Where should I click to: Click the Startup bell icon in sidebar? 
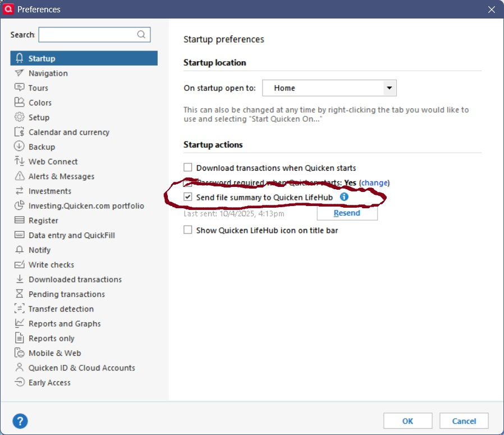pos(19,58)
